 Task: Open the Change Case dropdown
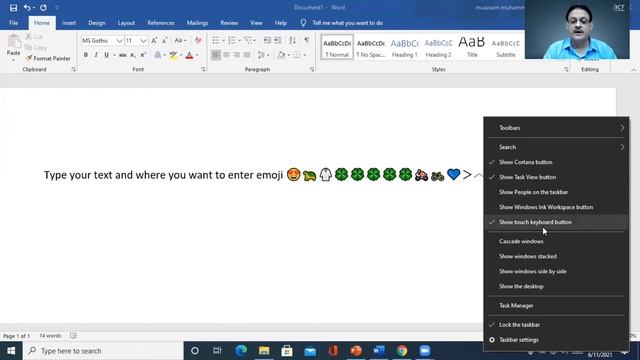(x=180, y=40)
